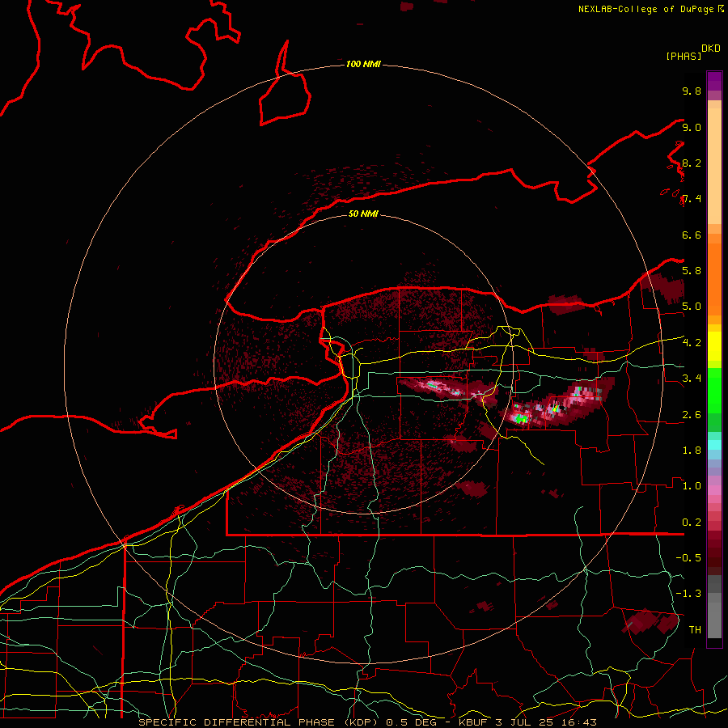Pick the bright green segment of the color bar

click(x=714, y=390)
